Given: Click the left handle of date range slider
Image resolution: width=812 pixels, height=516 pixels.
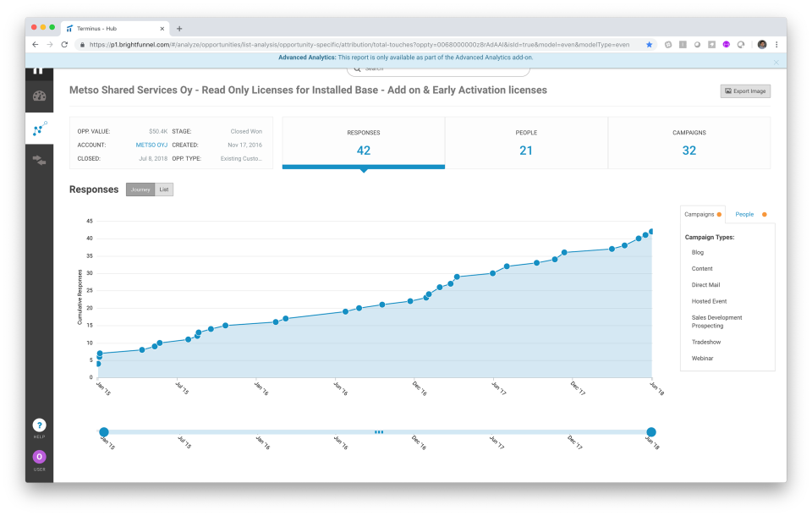Looking at the screenshot, I should point(104,432).
